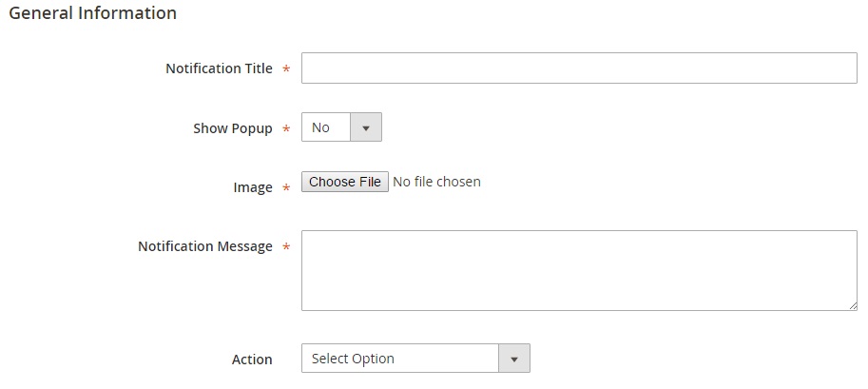Expand the Show Popup dropdown arrow

point(366,127)
